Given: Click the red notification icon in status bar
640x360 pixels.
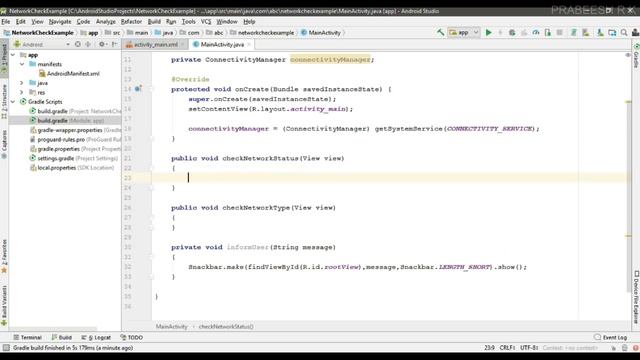Looking at the screenshot, I should (x=636, y=348).
